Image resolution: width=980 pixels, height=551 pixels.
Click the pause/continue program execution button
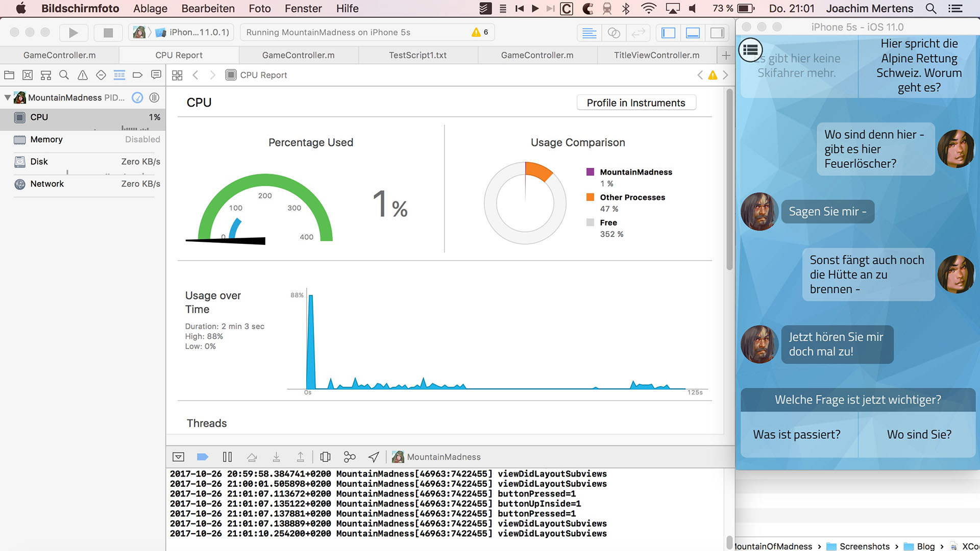pos(227,457)
